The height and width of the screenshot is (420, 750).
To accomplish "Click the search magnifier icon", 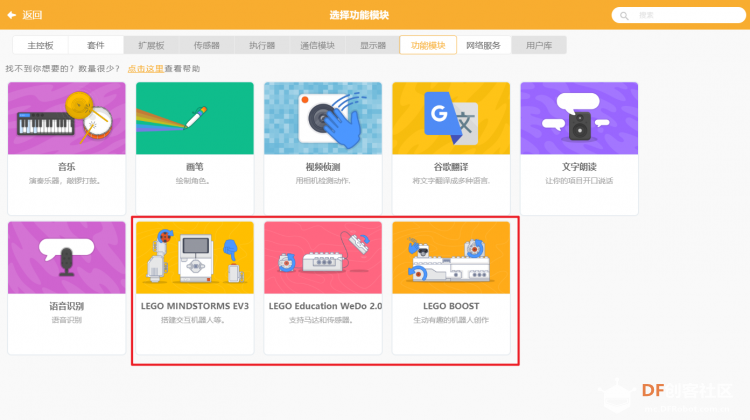I will click(x=624, y=16).
